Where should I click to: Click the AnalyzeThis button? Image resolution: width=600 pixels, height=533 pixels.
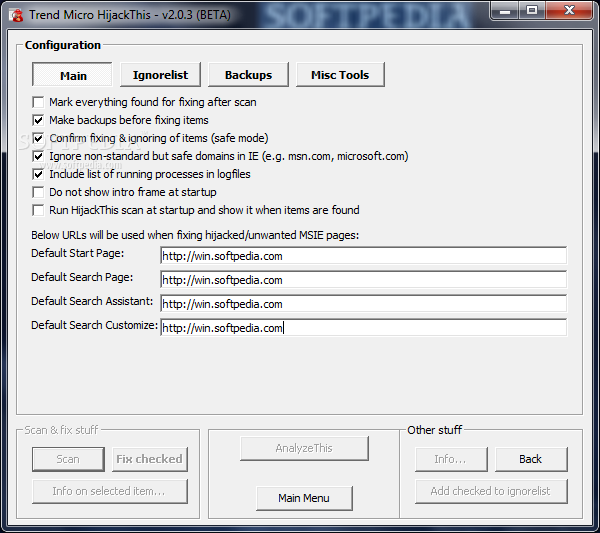(304, 448)
